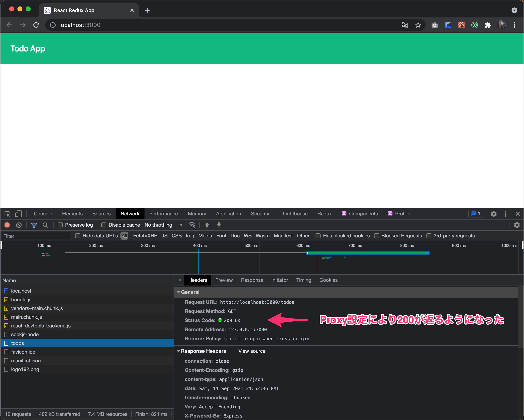
Task: Check Blocked Requests
Action: (376, 236)
